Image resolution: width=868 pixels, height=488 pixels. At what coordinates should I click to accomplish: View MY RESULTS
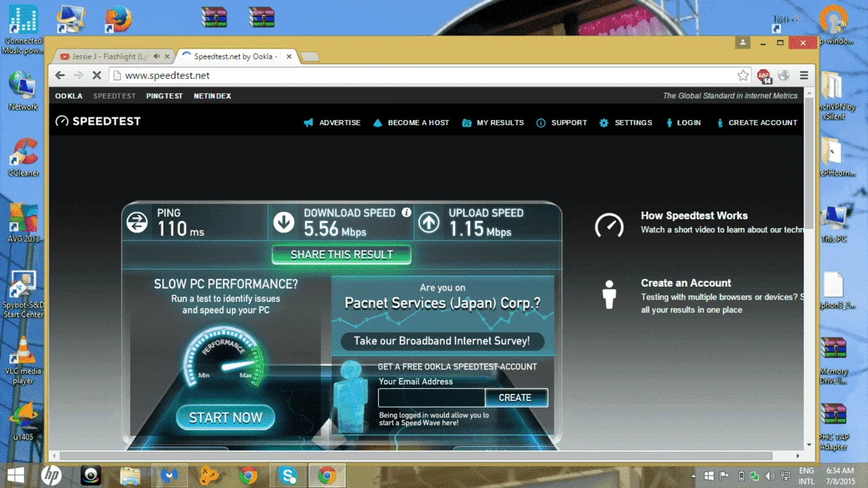coord(493,123)
